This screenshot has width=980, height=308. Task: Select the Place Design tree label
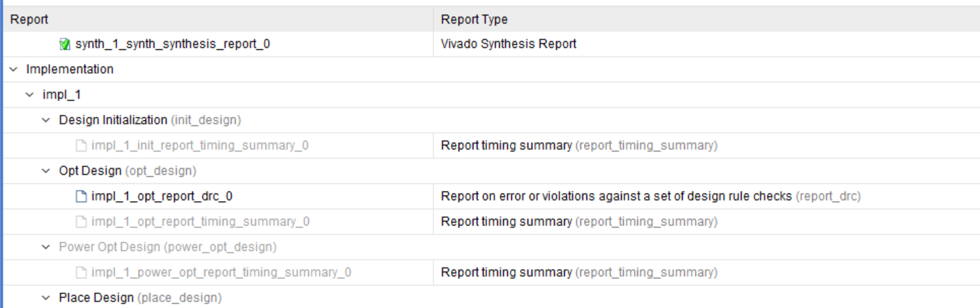pyautogui.click(x=97, y=298)
